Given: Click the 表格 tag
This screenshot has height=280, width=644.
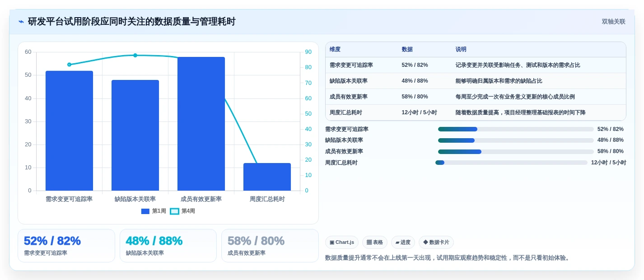Looking at the screenshot, I should (x=375, y=243).
